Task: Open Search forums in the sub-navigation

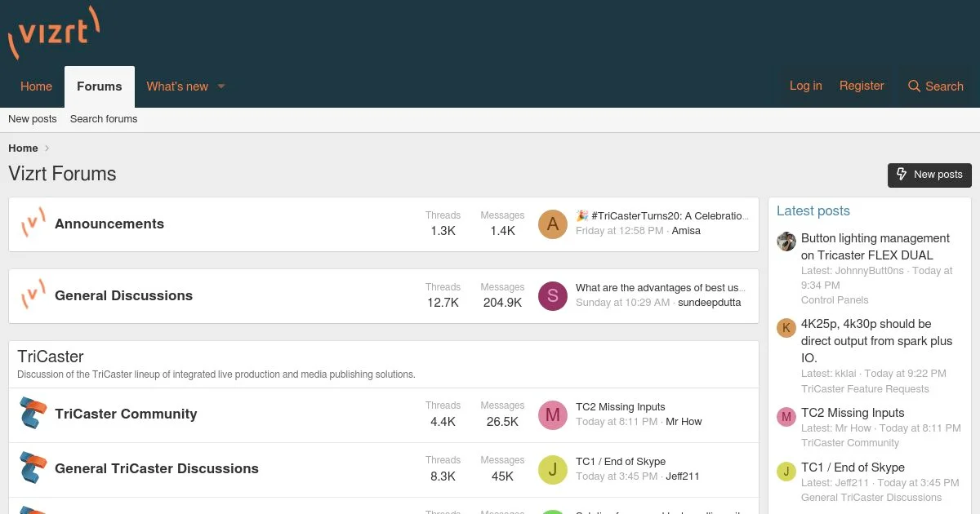Action: 104,119
